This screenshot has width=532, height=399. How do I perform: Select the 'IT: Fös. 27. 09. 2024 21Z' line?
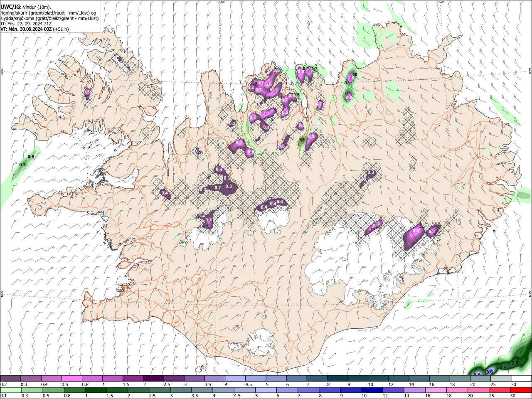[26, 24]
